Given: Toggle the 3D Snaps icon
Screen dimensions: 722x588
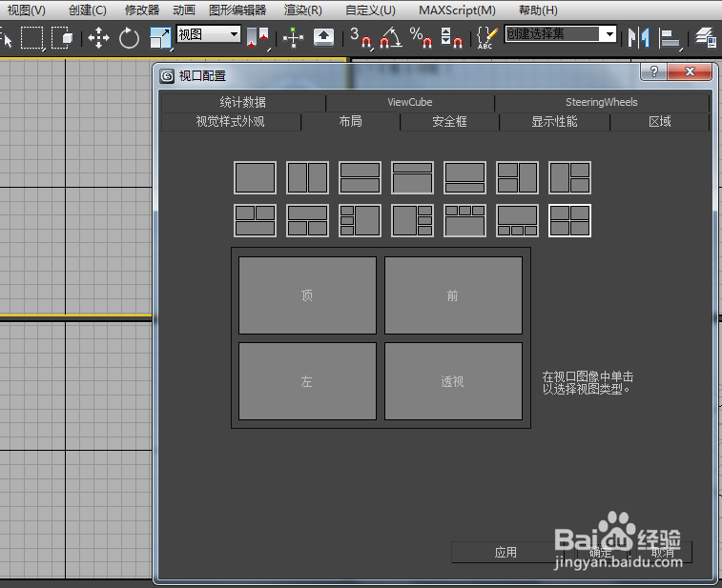Looking at the screenshot, I should click(x=361, y=38).
